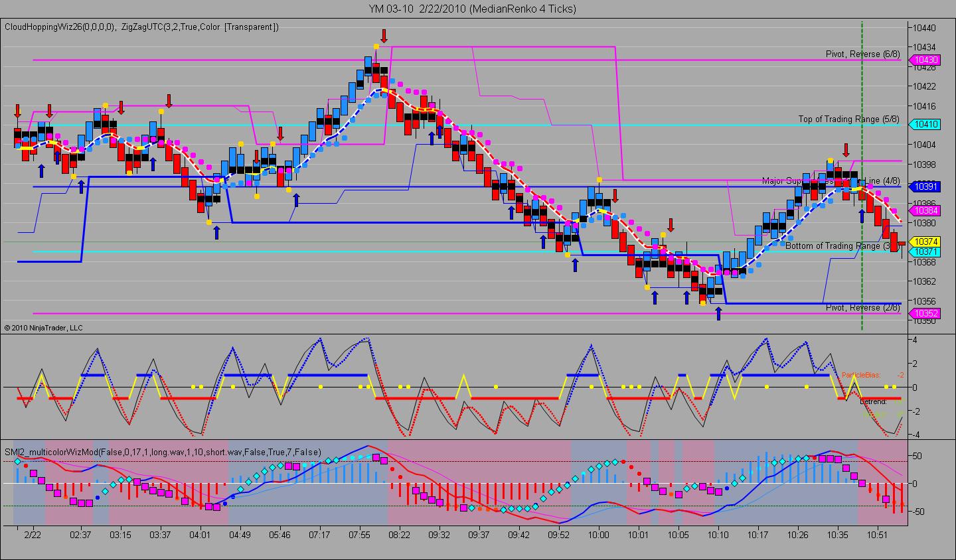Click the 07:55 time axis label
This screenshot has width=956, height=560.
point(359,535)
